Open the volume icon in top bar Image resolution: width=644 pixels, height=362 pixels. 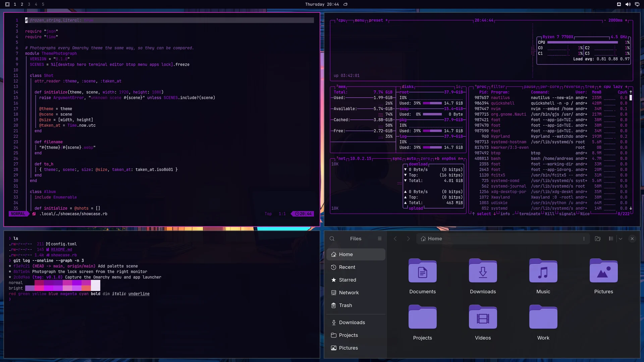click(x=628, y=4)
